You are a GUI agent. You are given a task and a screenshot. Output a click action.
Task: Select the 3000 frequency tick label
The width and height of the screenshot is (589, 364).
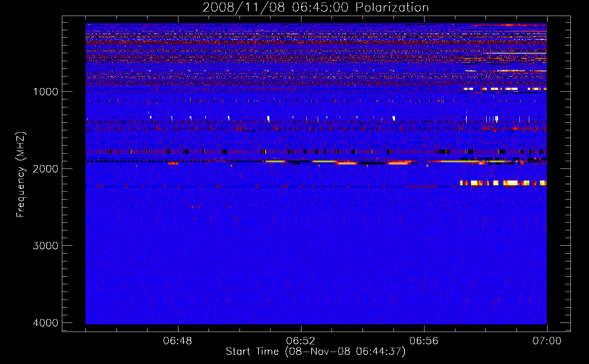pos(46,246)
